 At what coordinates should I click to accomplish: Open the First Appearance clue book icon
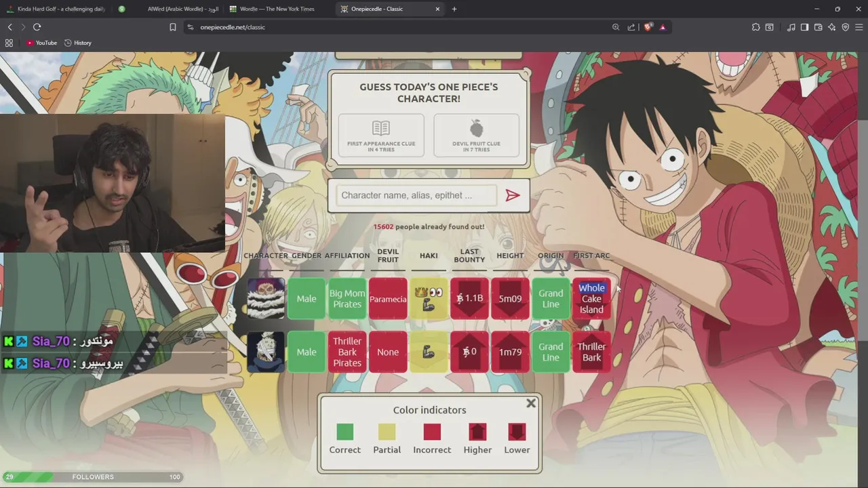[381, 128]
